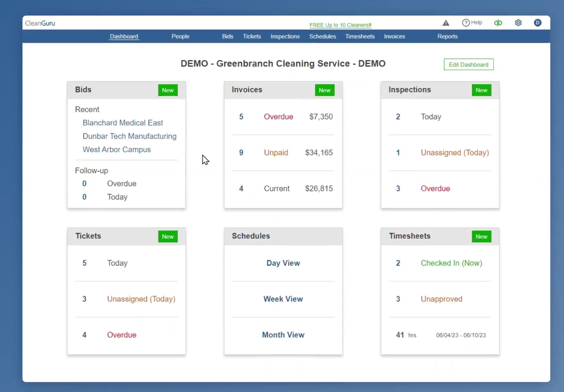View Unpaid invoices row

[x=283, y=153]
